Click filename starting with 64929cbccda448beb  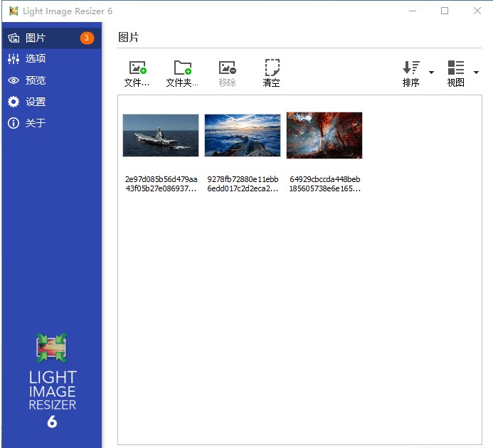point(325,184)
